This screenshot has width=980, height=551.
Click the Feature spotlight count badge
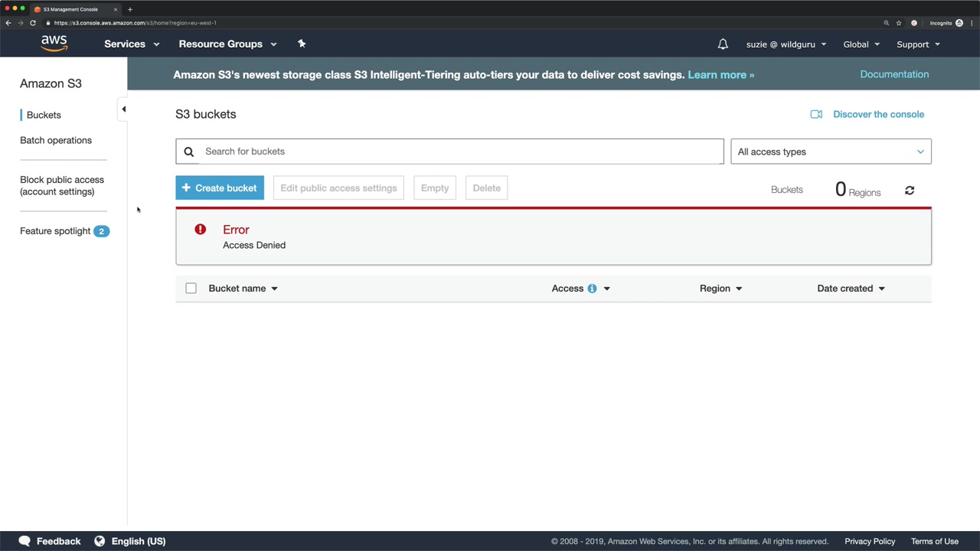101,231
